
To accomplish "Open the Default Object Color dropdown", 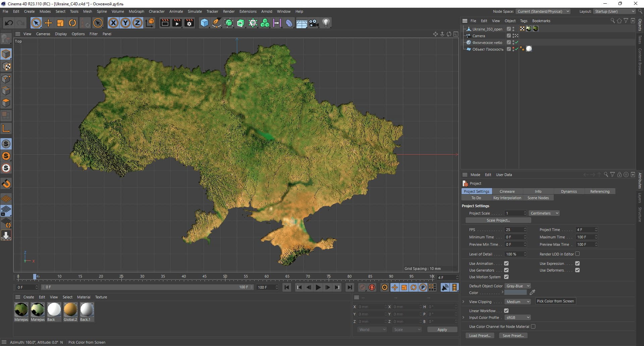I will 518,286.
